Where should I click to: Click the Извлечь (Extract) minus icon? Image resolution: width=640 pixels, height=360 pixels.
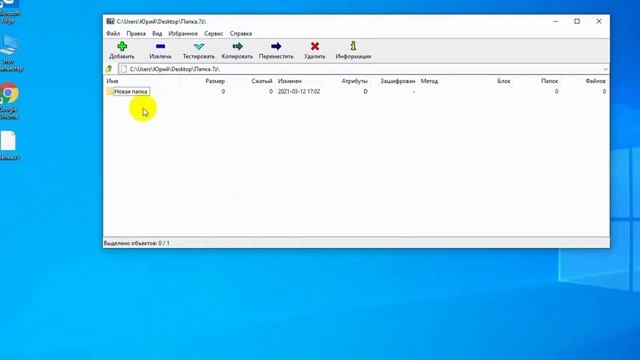[160, 47]
